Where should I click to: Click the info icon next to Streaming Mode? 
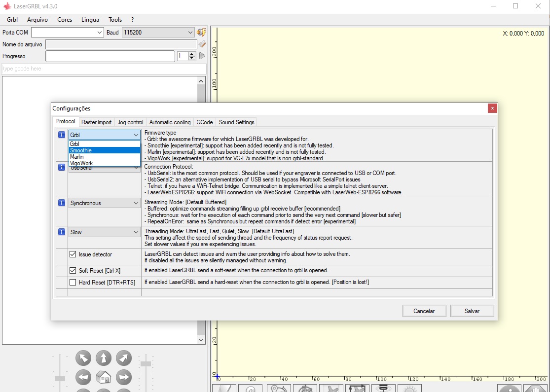62,203
